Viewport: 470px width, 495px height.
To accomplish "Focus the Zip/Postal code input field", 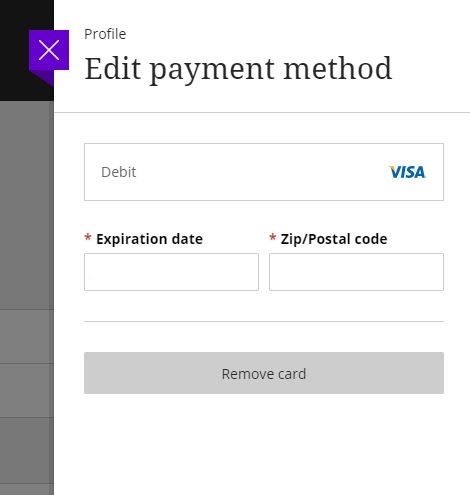I will tap(356, 272).
